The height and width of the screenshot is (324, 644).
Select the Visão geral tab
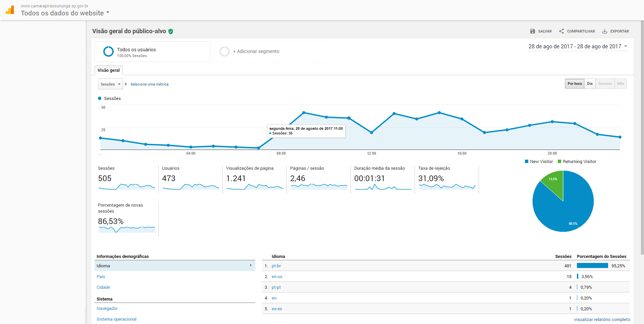tap(108, 70)
